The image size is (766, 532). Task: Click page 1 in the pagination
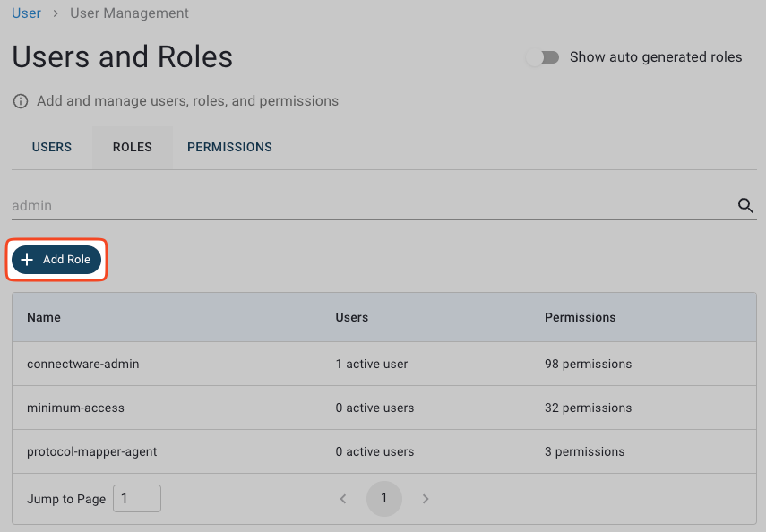click(384, 499)
